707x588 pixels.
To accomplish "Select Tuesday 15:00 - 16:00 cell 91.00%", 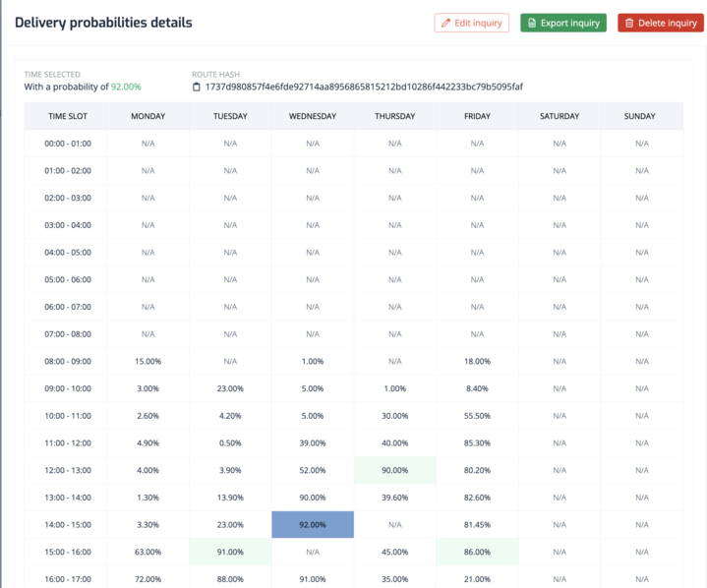I will [x=230, y=552].
